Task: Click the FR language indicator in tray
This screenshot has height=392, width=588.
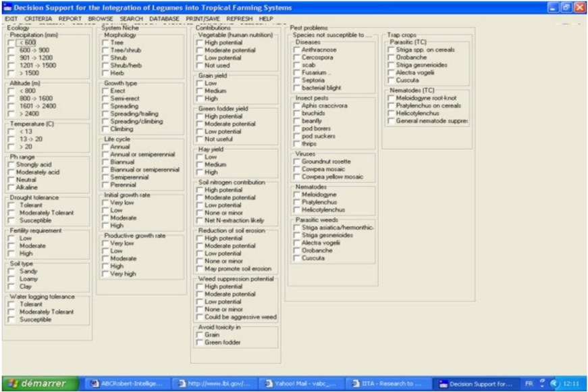Action: pyautogui.click(x=529, y=384)
